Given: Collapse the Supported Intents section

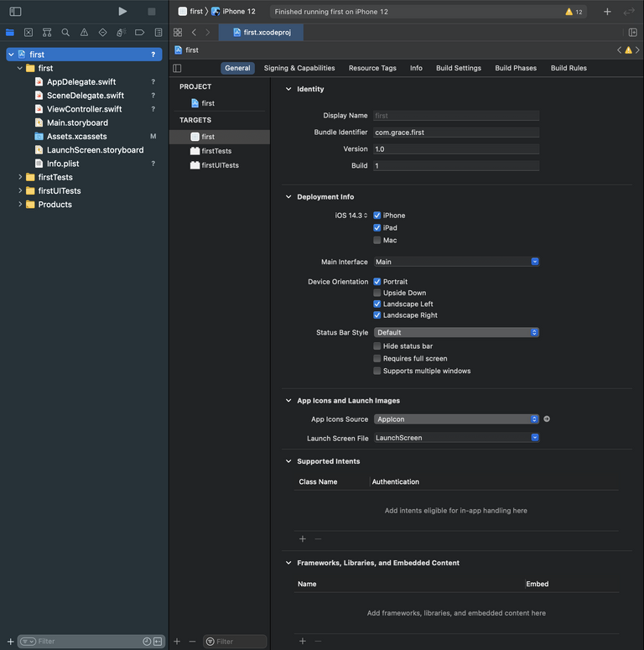Looking at the screenshot, I should point(288,461).
